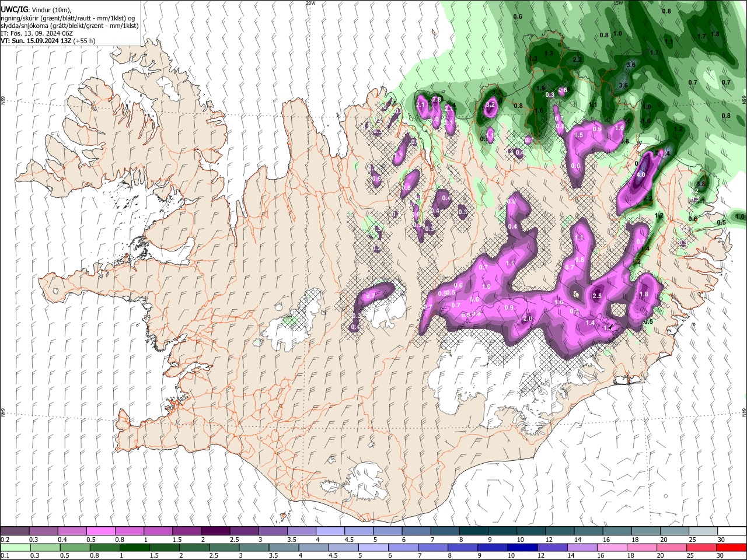Select dark teal upper swatch between 8 and 9
Viewport: 747px width, 560px height.
pyautogui.click(x=473, y=531)
